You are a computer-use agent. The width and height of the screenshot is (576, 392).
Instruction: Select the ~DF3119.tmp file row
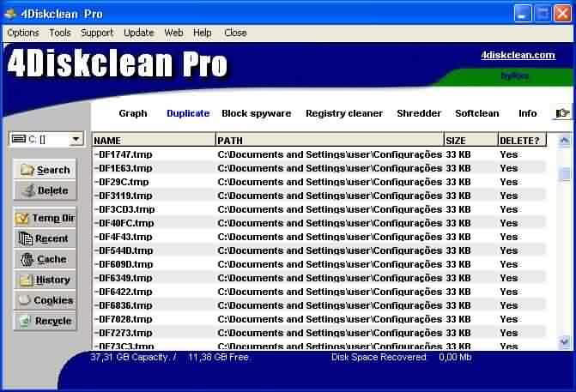point(318,196)
